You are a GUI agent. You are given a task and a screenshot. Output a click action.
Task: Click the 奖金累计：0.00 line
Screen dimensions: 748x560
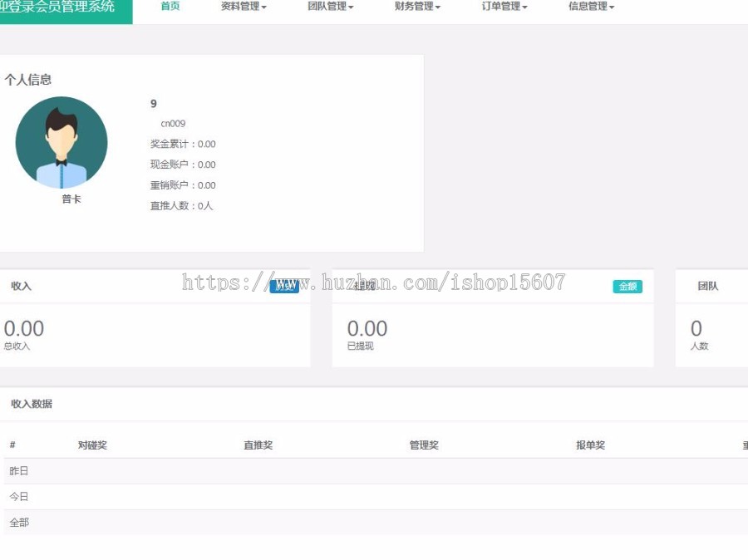[183, 144]
